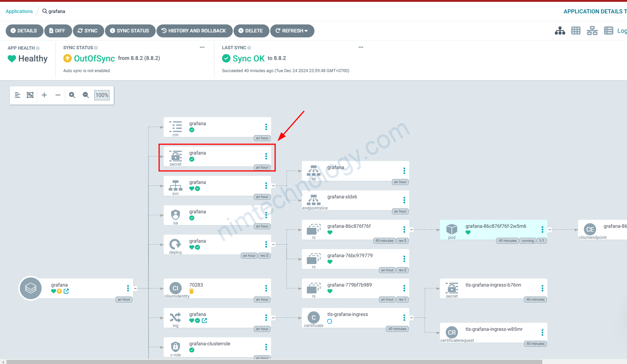
Task: Open kebab menu of grafana cm node
Action: tap(266, 127)
